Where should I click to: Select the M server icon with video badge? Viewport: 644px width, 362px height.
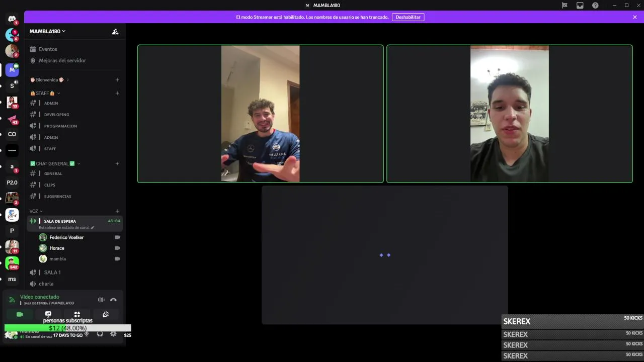coord(12,69)
